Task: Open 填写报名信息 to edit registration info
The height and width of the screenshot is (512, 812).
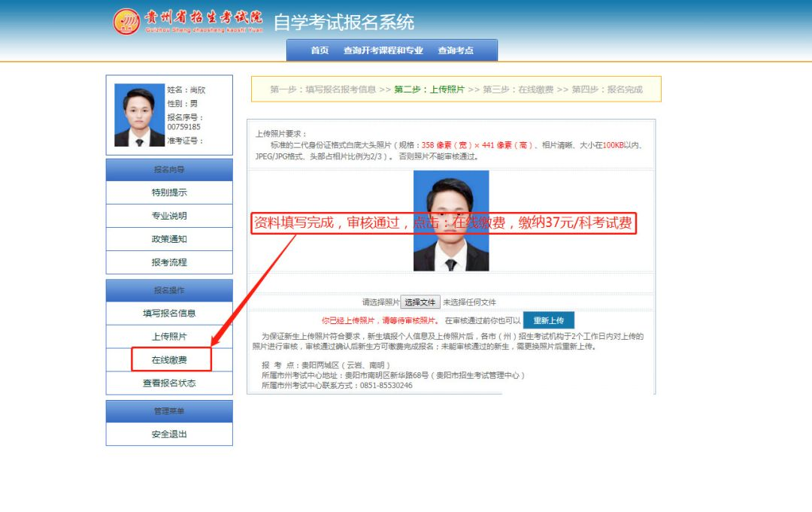Action: 168,313
